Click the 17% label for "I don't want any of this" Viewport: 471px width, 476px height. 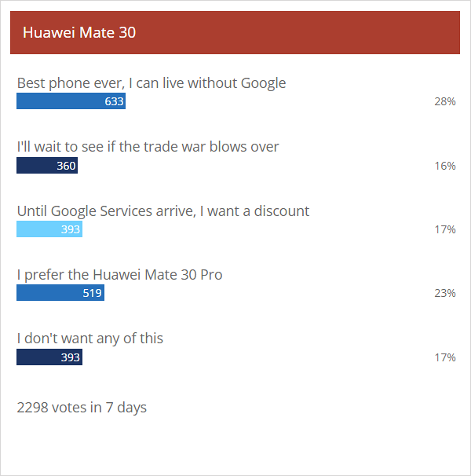pyautogui.click(x=444, y=357)
